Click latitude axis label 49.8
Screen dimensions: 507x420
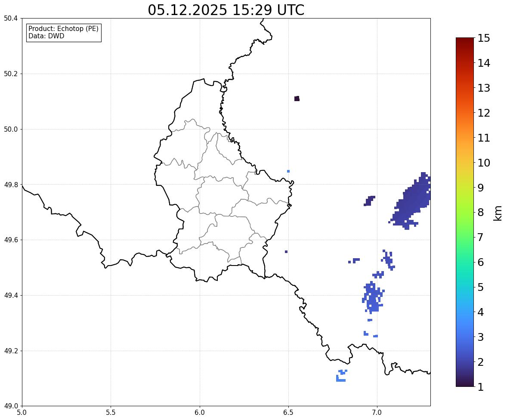(x=11, y=185)
